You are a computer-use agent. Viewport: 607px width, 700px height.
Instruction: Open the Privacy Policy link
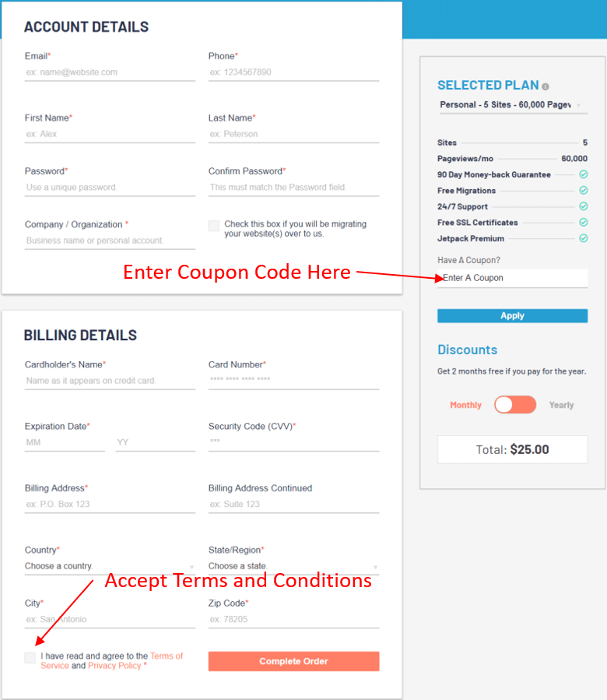(x=114, y=666)
